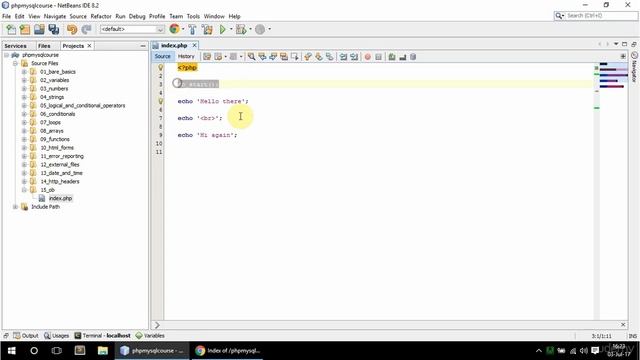Click the Open Project toolbar icon
The width and height of the screenshot is (640, 360).
(x=39, y=29)
